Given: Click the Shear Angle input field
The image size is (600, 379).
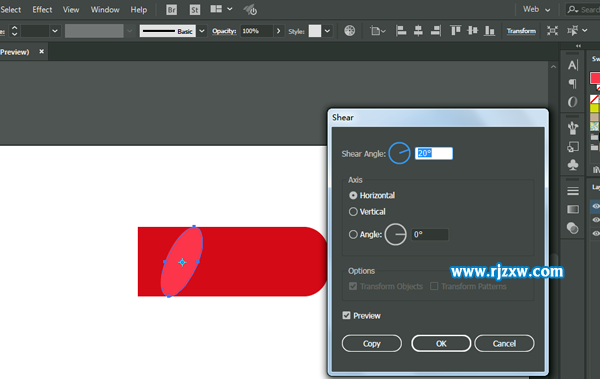Looking at the screenshot, I should point(434,154).
